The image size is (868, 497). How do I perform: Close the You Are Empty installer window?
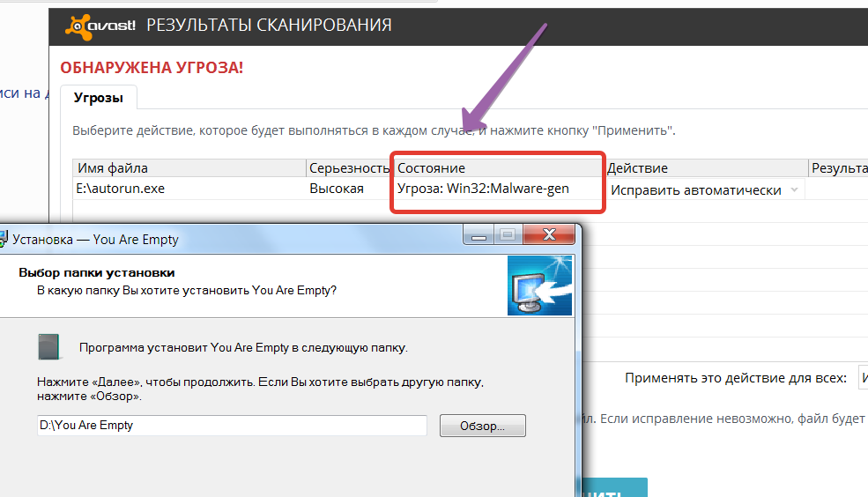pos(549,234)
